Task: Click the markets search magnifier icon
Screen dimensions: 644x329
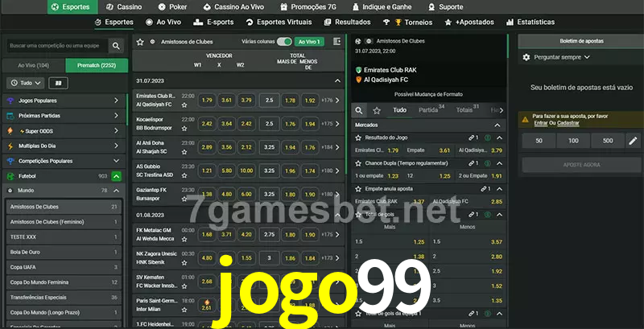Action: click(x=360, y=110)
